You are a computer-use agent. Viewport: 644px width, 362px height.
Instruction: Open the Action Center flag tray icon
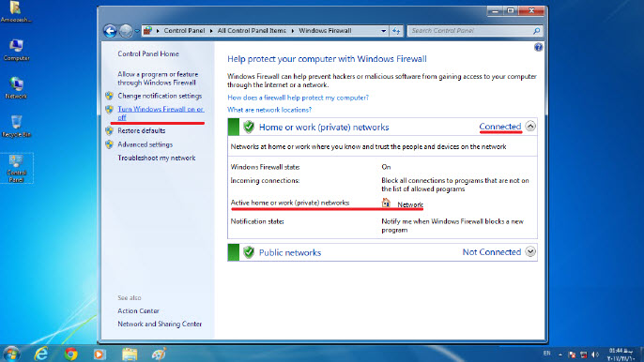572,354
